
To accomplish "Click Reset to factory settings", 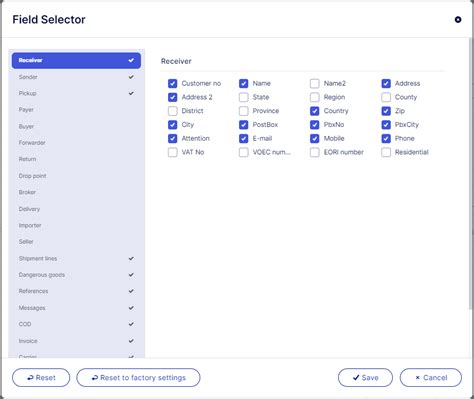I will [x=138, y=378].
